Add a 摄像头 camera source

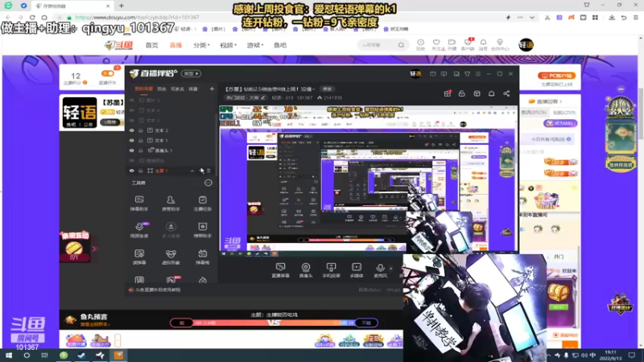point(306,270)
